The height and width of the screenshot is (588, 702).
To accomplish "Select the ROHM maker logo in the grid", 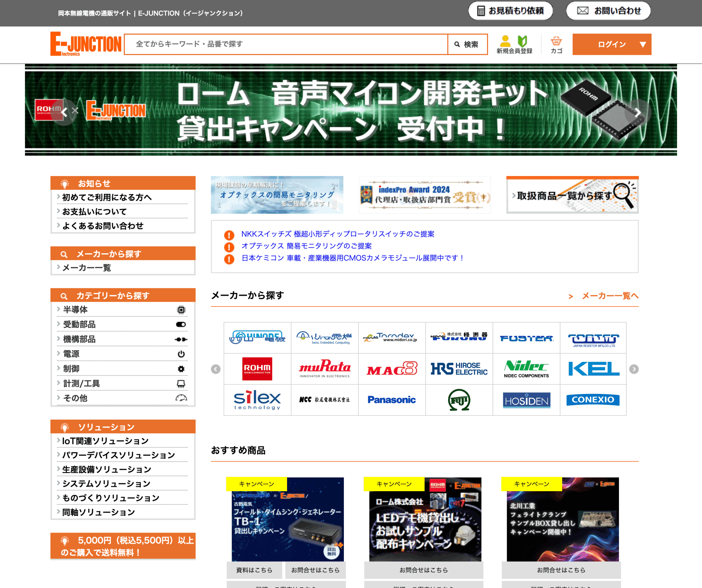I will 257,369.
